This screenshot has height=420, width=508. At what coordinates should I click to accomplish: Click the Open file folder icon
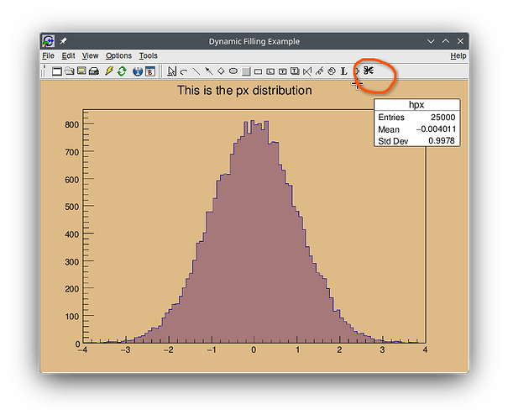coord(70,71)
